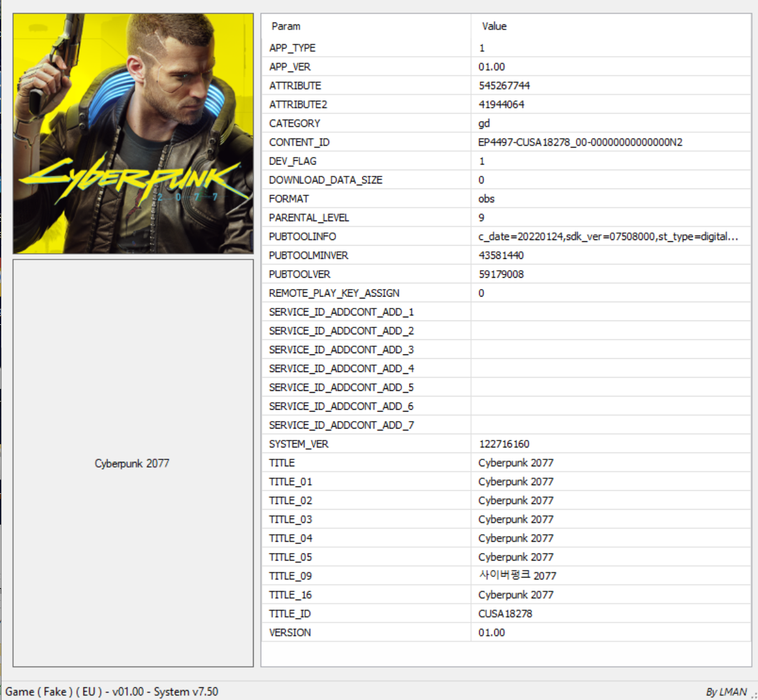Select the TITLE_03 parameter name

pos(290,519)
